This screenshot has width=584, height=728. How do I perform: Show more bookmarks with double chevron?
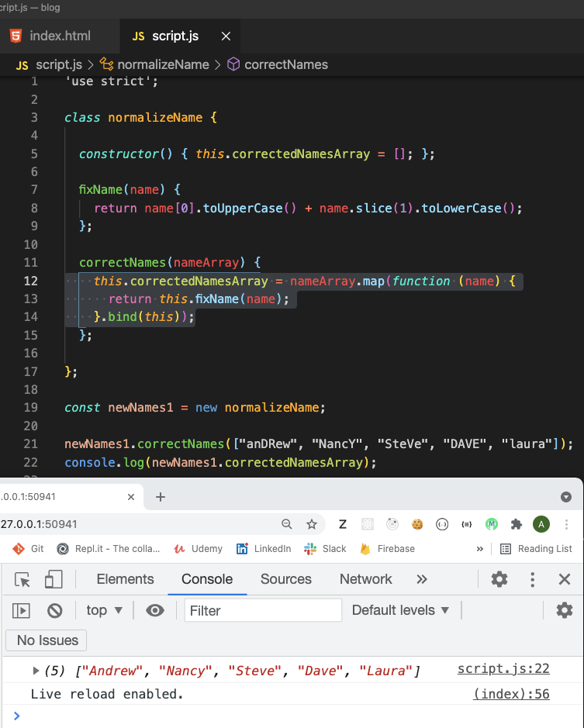[x=480, y=549]
